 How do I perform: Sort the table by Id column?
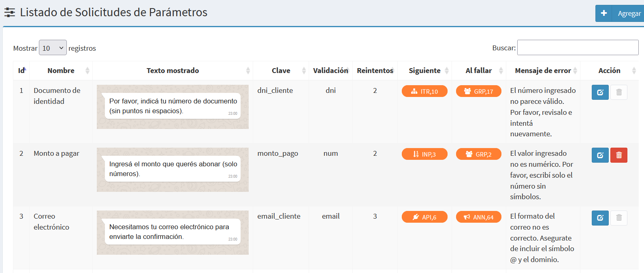(x=21, y=71)
